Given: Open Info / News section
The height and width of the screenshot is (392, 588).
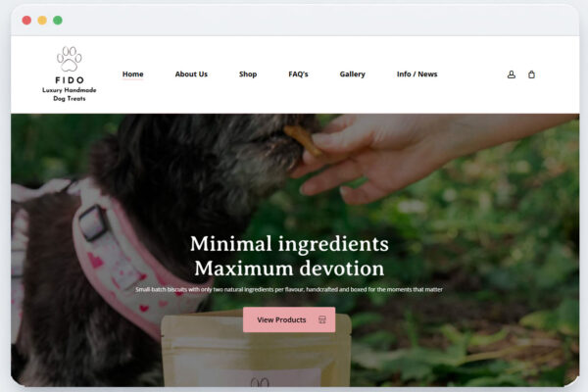Looking at the screenshot, I should [417, 74].
